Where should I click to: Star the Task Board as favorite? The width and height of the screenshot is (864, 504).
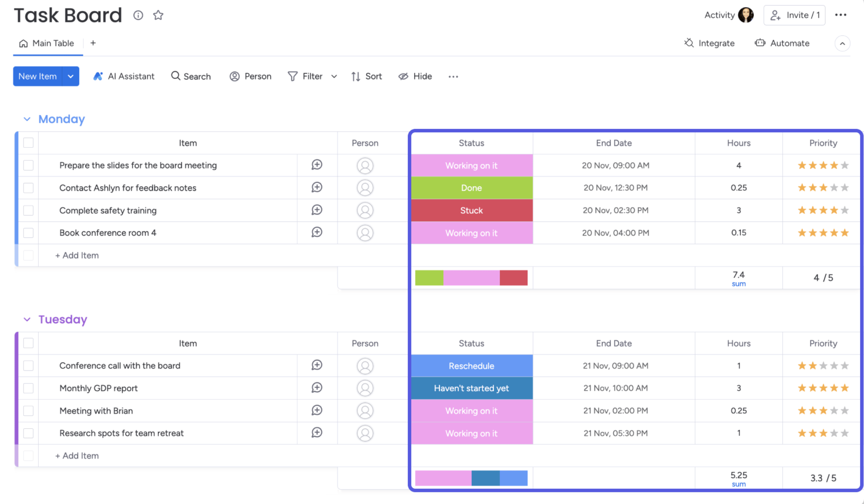coord(158,15)
